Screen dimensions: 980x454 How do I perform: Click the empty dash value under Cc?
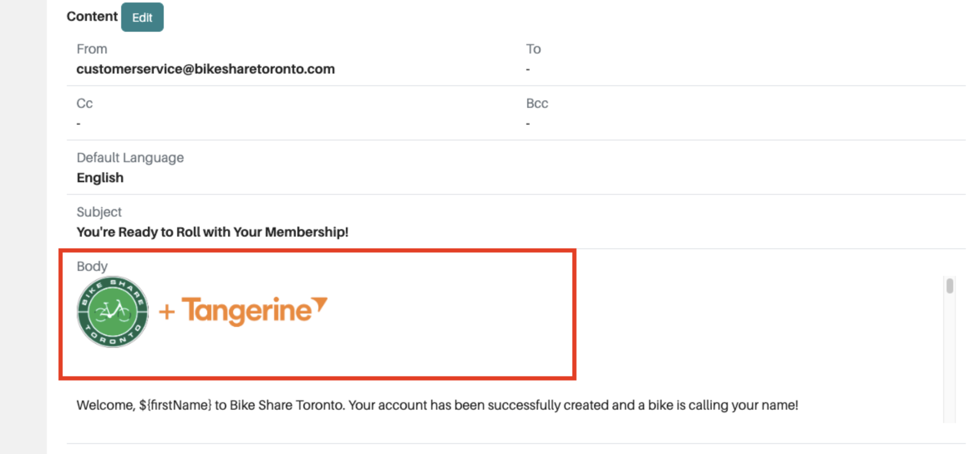pyautogui.click(x=79, y=124)
